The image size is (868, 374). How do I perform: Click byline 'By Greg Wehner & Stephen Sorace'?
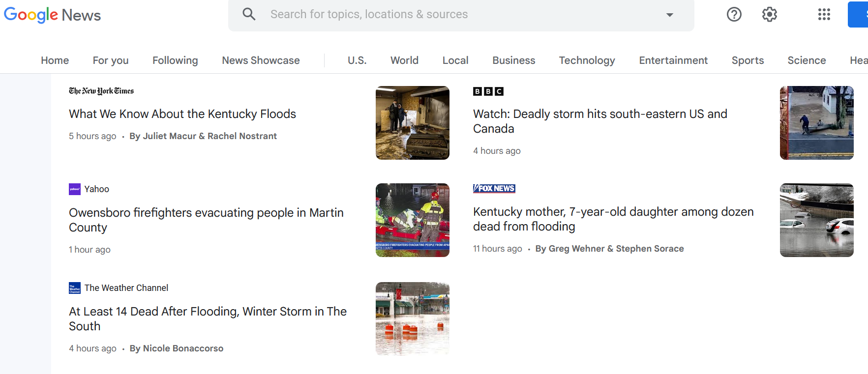coord(609,249)
